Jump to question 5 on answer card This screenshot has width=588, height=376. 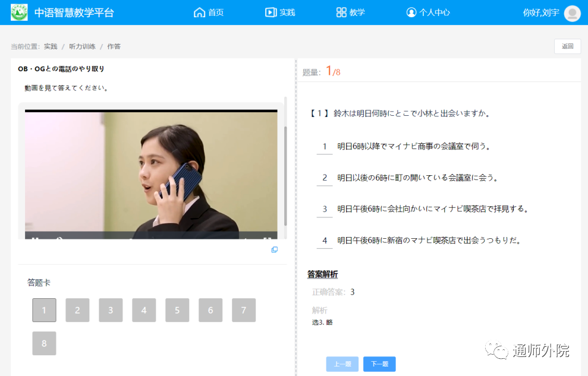[x=177, y=310]
